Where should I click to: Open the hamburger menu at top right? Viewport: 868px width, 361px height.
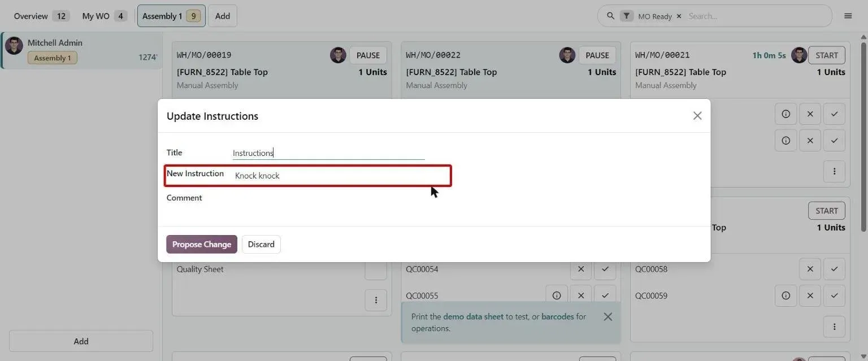848,16
